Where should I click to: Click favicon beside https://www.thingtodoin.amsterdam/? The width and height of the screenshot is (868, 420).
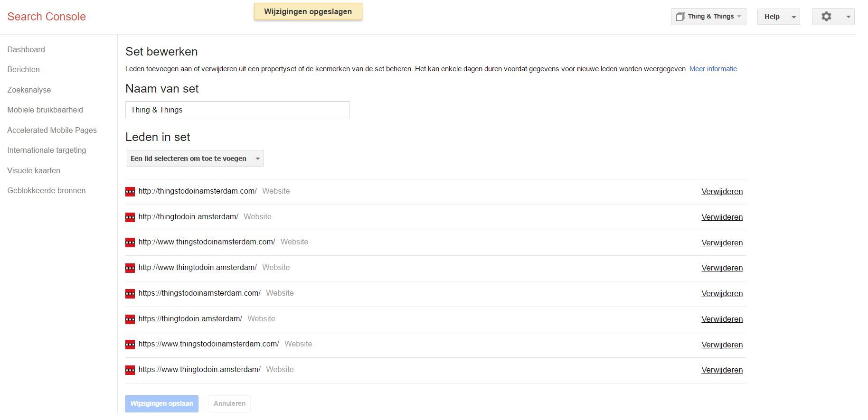130,370
